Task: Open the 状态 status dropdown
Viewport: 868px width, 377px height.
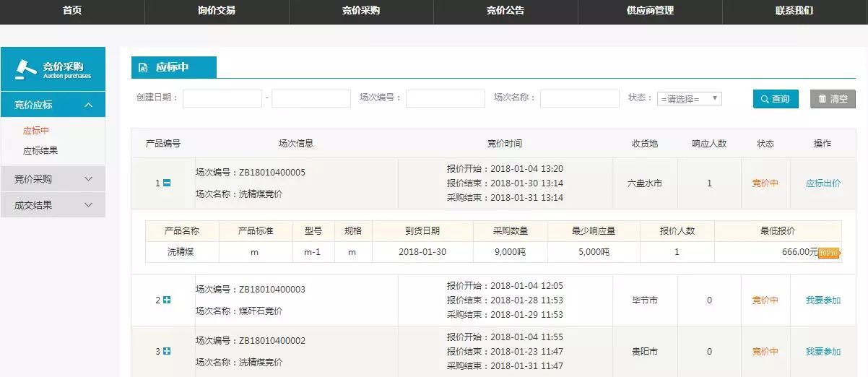Action: [x=689, y=99]
